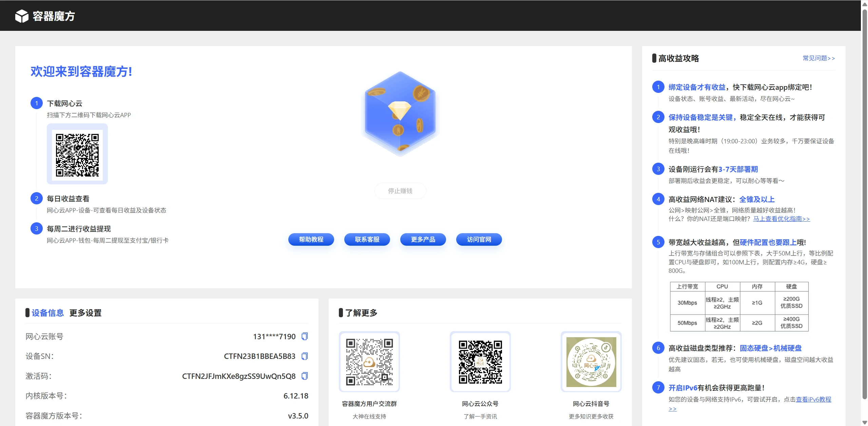The height and width of the screenshot is (426, 868).
Task: Copy the 激活码 activation code
Action: (x=305, y=376)
